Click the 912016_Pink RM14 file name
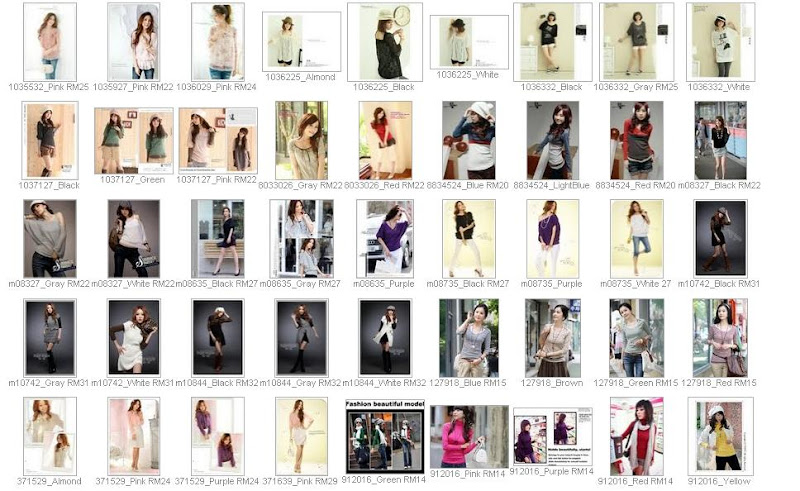This screenshot has width=800, height=491. tap(467, 474)
